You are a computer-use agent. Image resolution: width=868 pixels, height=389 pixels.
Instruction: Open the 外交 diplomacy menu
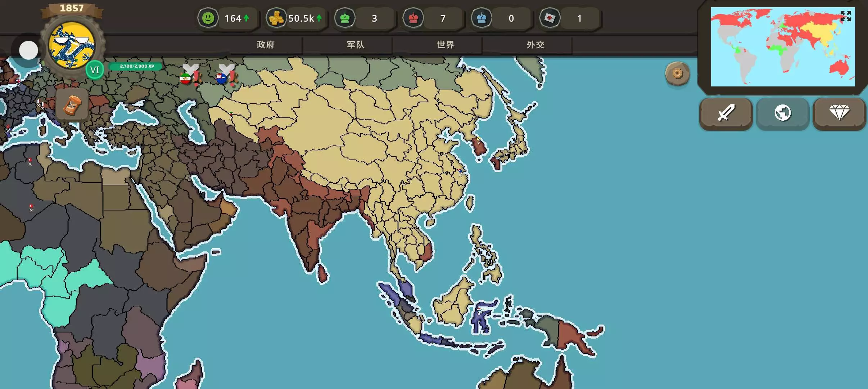(535, 45)
